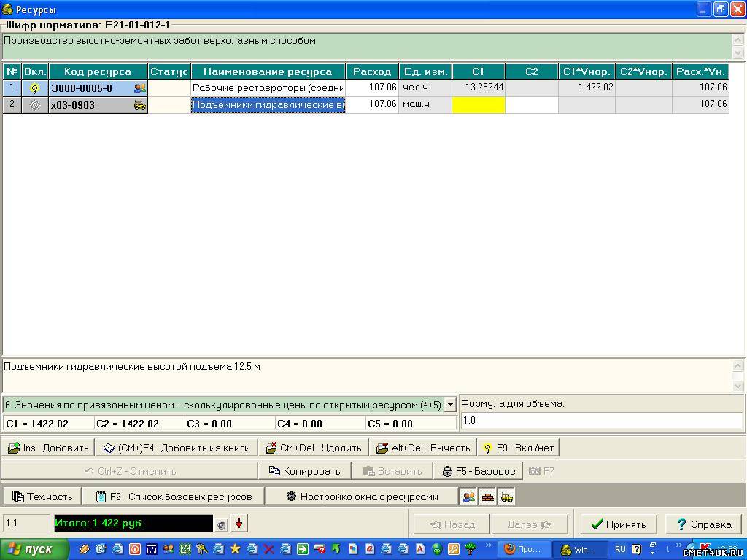Click machine icon beside code х03-0903
This screenshot has height=560, width=747.
pyautogui.click(x=140, y=105)
